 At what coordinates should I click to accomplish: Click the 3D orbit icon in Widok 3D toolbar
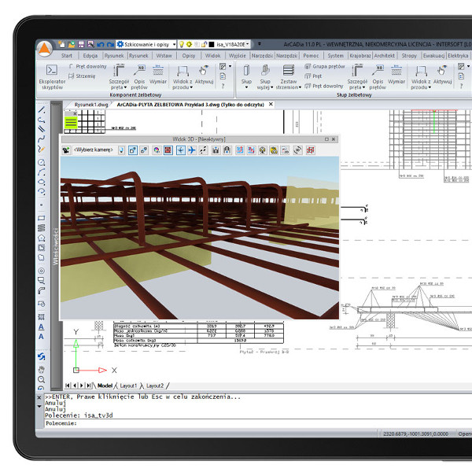click(298, 150)
